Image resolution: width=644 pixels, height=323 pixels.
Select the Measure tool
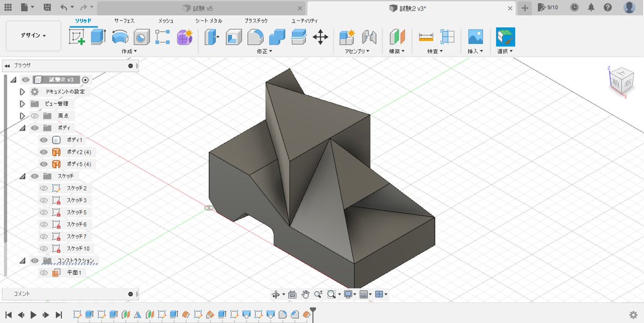click(x=426, y=37)
